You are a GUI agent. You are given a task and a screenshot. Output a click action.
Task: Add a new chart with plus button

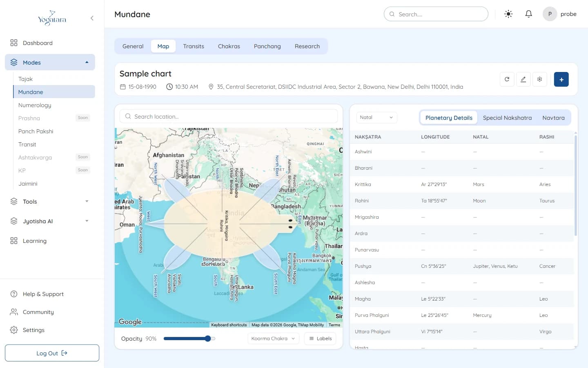tap(561, 79)
